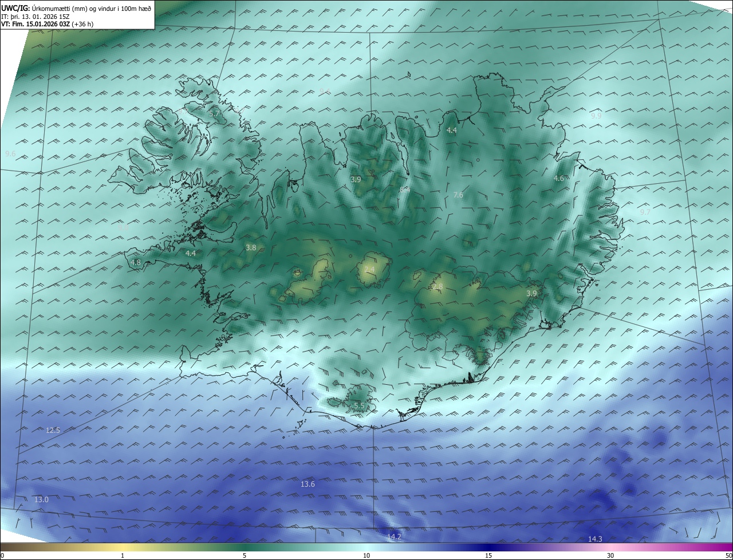The width and height of the screenshot is (733, 560).
Task: Click the 7.6 value label on the map
Action: click(x=458, y=195)
